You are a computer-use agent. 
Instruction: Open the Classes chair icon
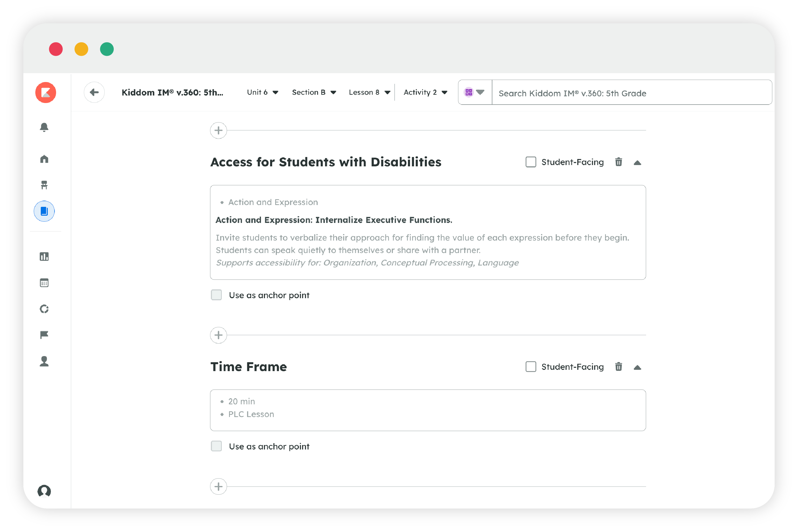44,185
